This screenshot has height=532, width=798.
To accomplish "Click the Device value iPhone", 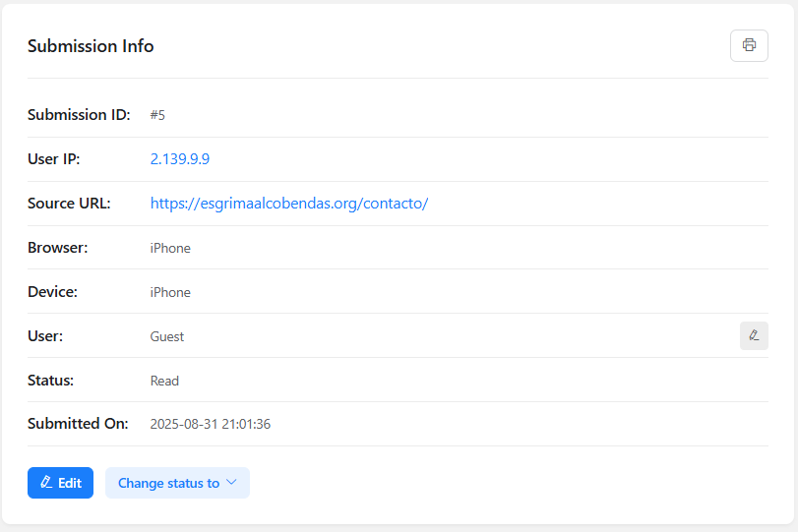I will pos(170,292).
